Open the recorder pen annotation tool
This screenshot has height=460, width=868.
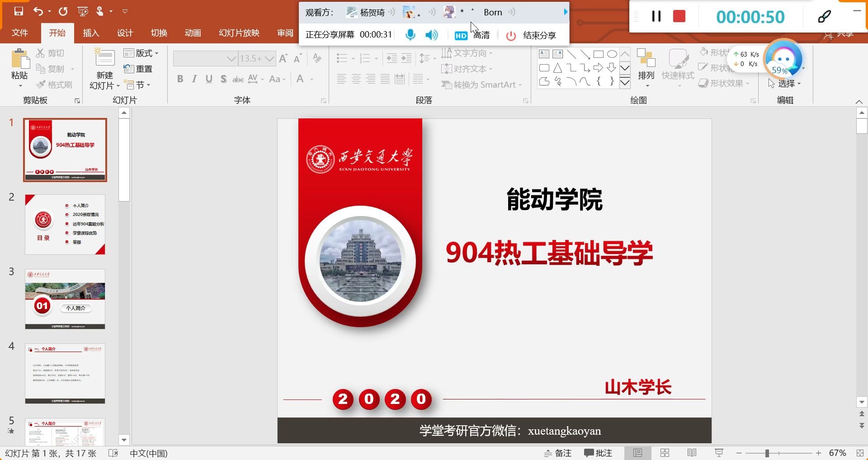pos(824,17)
